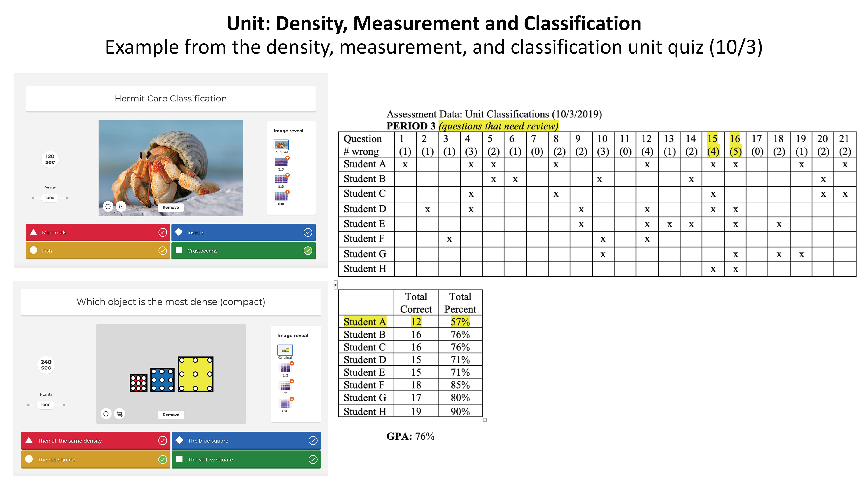Click the crop icon on the density squares image
The height and width of the screenshot is (488, 868).
click(x=120, y=414)
